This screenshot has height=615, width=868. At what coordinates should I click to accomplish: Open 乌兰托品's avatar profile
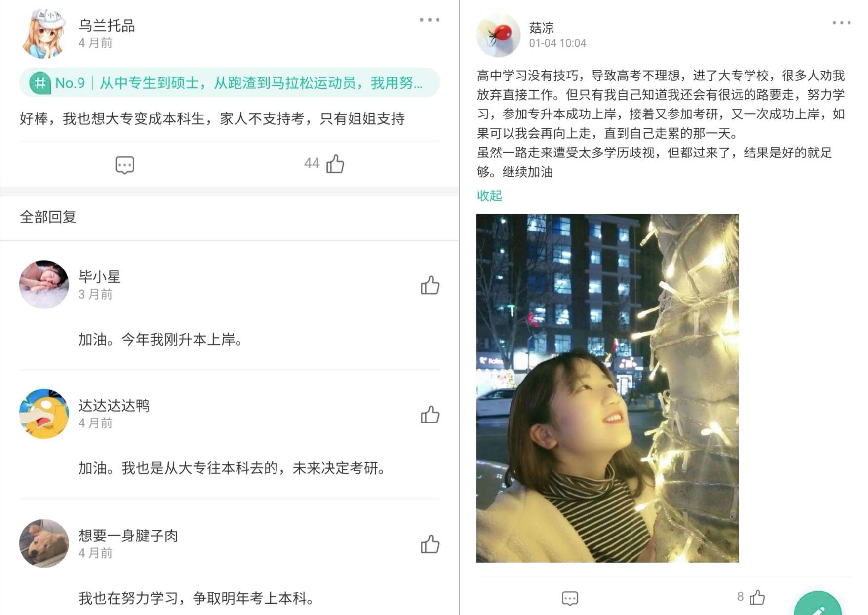point(43,33)
